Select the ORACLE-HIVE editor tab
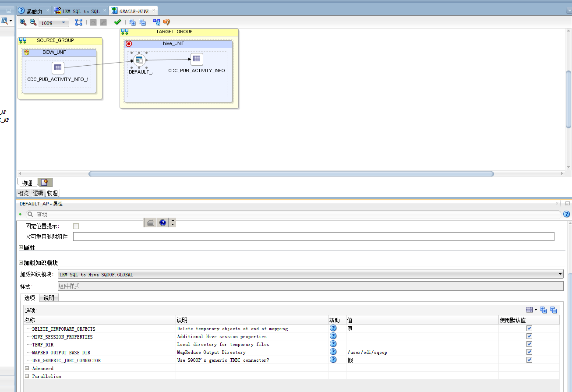This screenshot has height=392, width=572. coord(134,11)
